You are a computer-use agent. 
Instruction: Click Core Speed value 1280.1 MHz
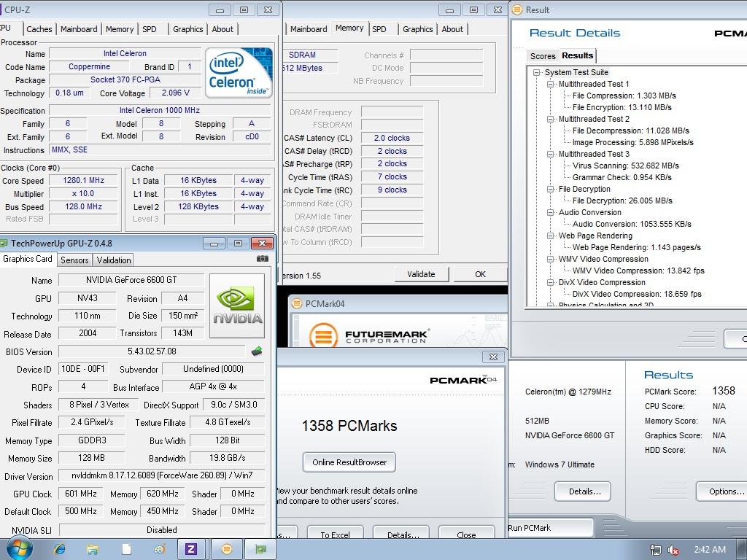83,181
